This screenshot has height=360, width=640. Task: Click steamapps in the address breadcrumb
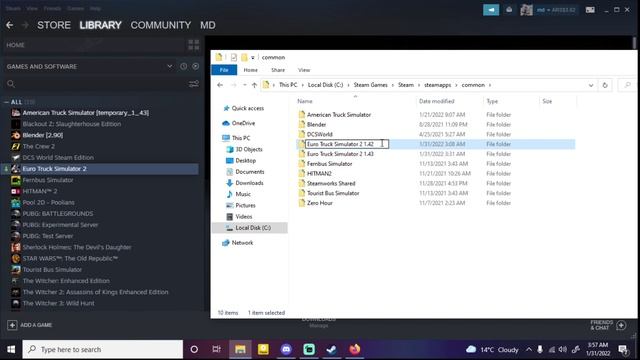438,85
